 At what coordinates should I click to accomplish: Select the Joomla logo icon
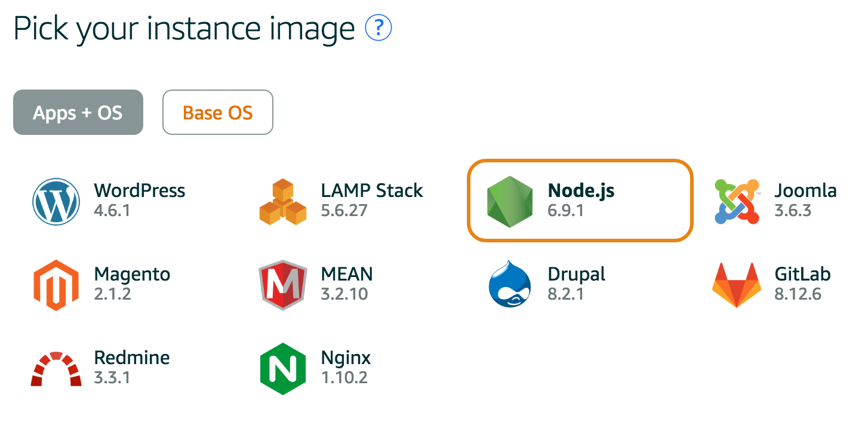click(x=736, y=202)
